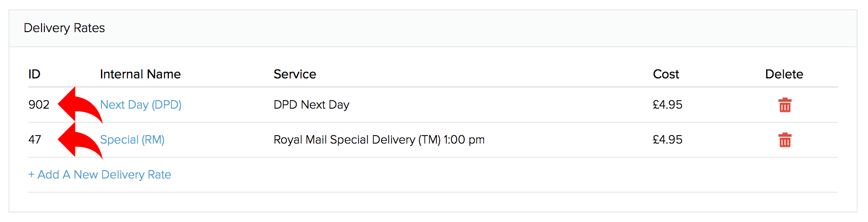The image size is (868, 222).
Task: Click the Delete column header
Action: pyautogui.click(x=784, y=74)
